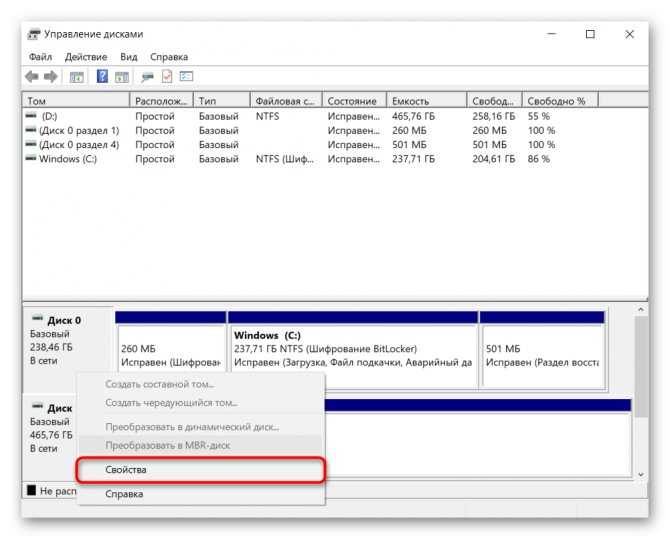Click the black unallocated legend swatch
The image size is (670, 539).
pyautogui.click(x=32, y=490)
